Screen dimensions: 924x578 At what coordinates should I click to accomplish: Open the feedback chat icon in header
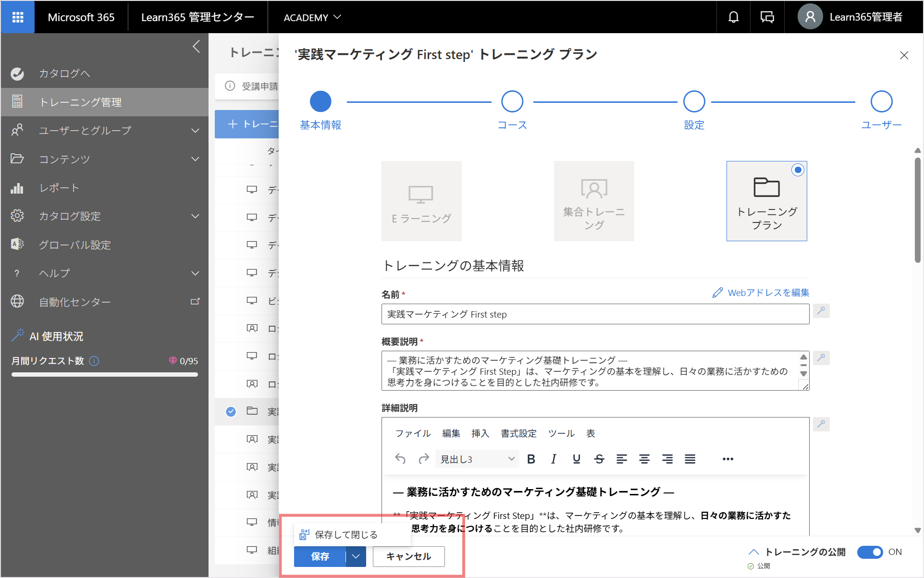click(767, 17)
